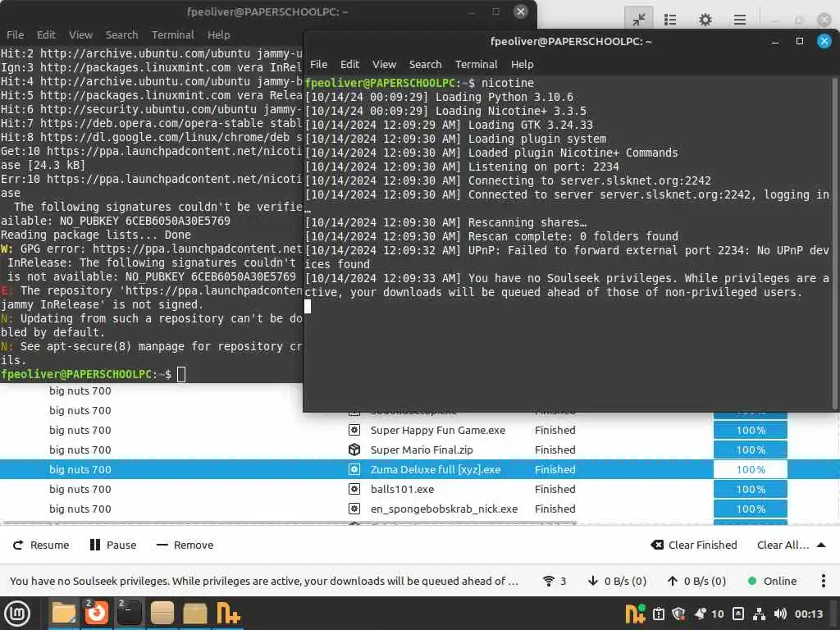Viewport: 840px width, 630px height.
Task: Open the volume control in the tray
Action: point(781,614)
